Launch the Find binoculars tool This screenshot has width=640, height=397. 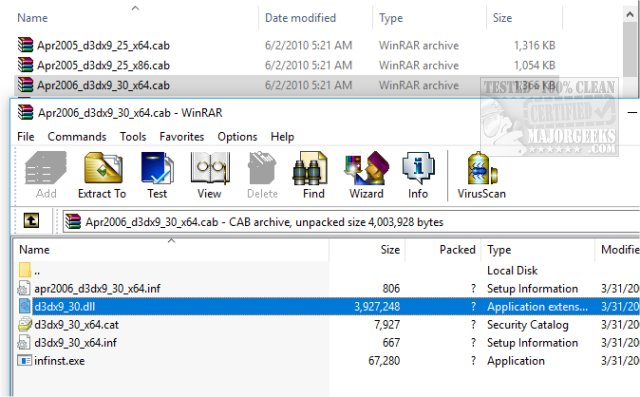click(x=313, y=175)
